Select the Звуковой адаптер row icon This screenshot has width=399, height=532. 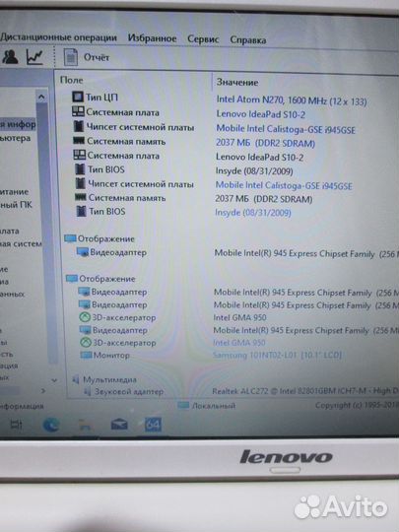tap(88, 391)
